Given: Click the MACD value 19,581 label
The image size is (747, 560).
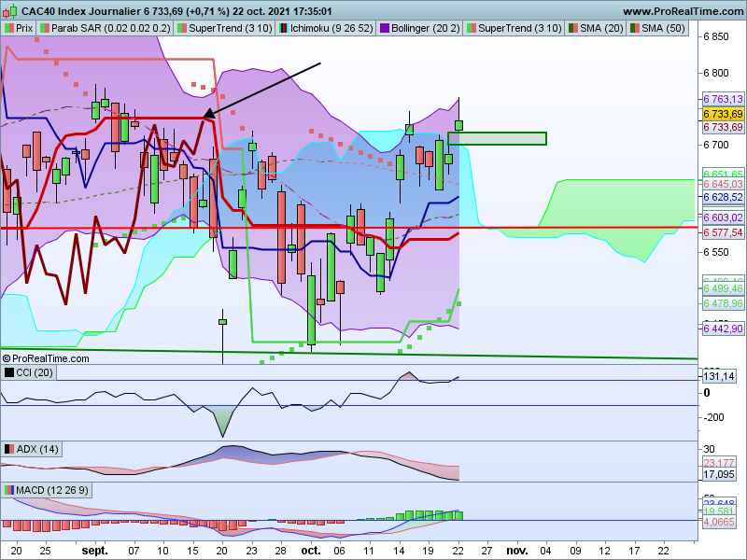Looking at the screenshot, I should coord(719,511).
